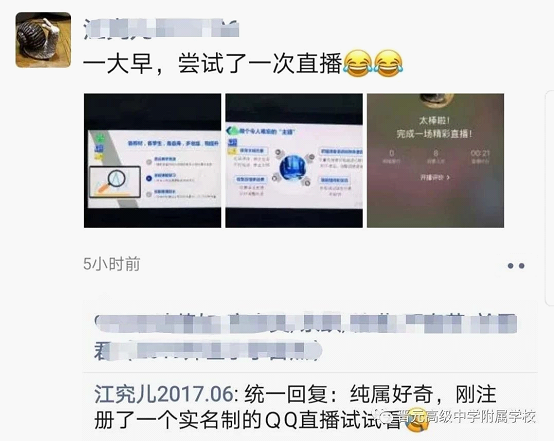Click the first laughing-tears emoji in post
Viewport: 554px width, 441px height.
click(x=358, y=64)
